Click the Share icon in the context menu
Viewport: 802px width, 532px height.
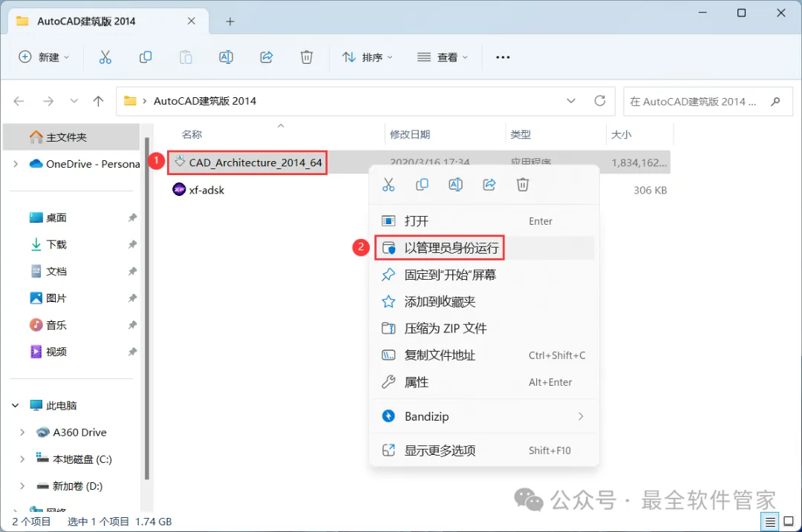click(489, 185)
